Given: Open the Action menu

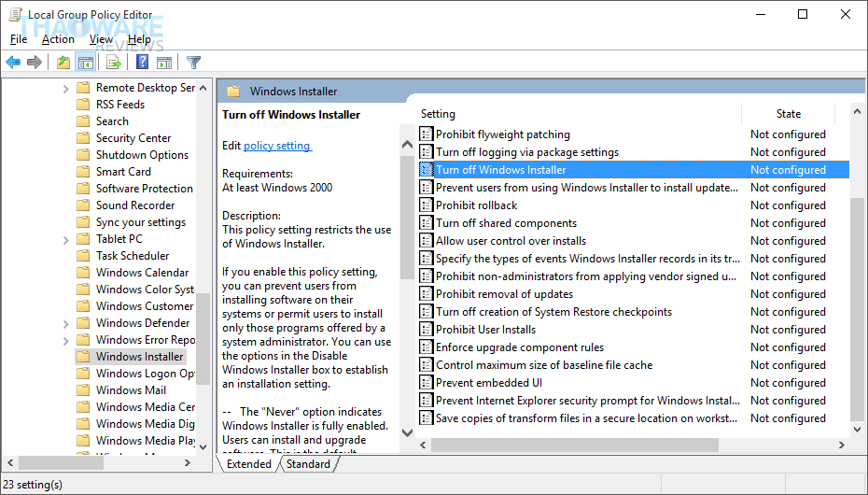Looking at the screenshot, I should tap(58, 39).
